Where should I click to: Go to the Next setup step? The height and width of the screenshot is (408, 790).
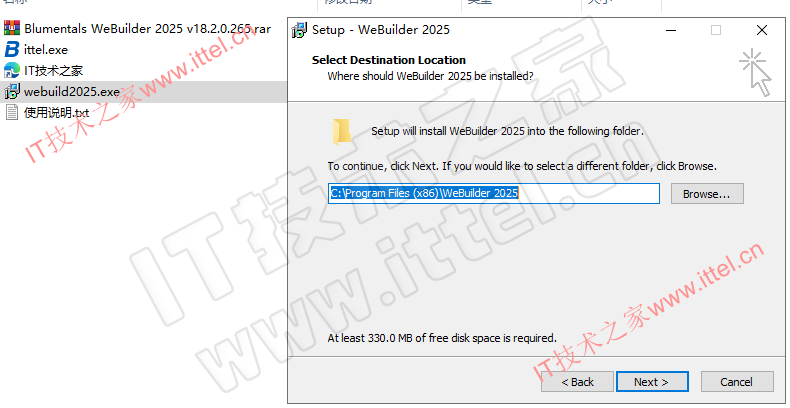pyautogui.click(x=652, y=382)
